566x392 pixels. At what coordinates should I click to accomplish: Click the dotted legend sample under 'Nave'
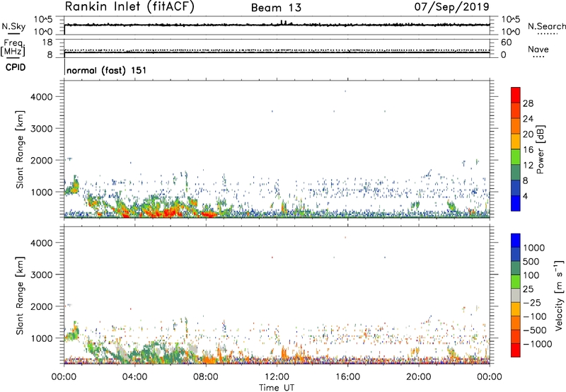click(538, 57)
